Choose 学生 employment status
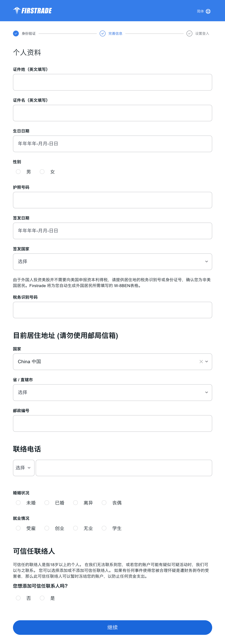Screen dimensions: 225x644 click(x=104, y=528)
